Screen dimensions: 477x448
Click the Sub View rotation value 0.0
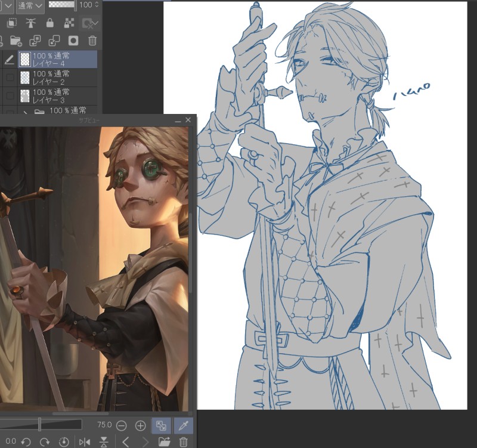coord(11,441)
